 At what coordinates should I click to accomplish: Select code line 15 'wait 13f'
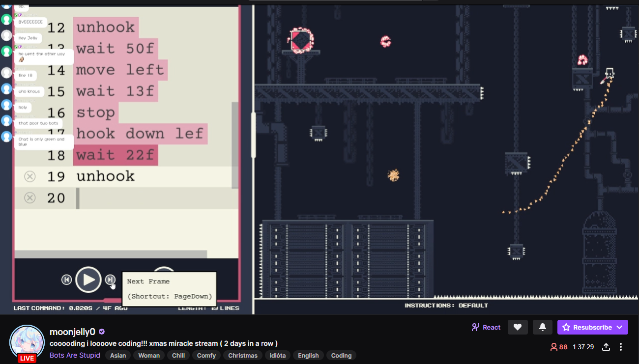[x=116, y=91]
